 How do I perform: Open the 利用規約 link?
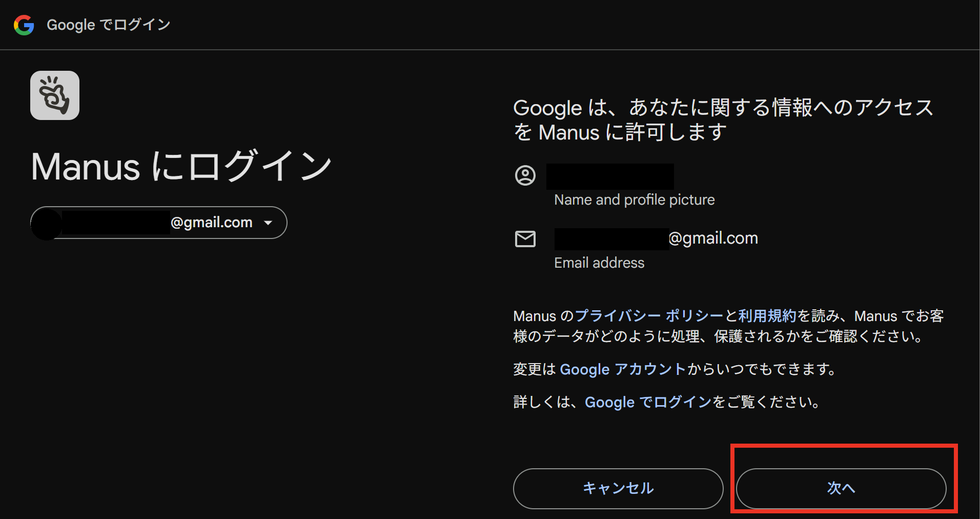767,316
